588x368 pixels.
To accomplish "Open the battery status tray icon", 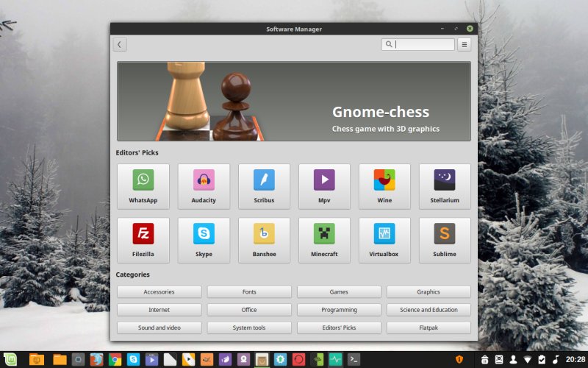I will 542,360.
